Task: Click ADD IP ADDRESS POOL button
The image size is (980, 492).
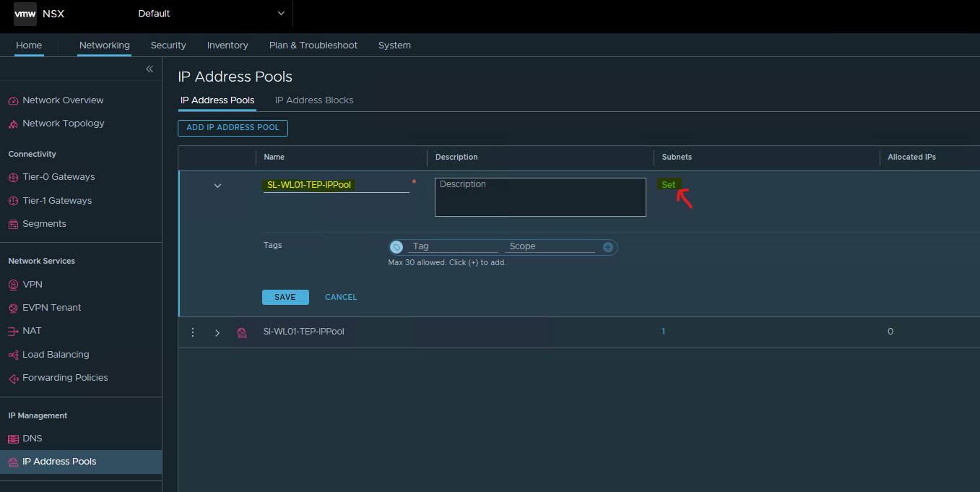Action: [x=233, y=128]
